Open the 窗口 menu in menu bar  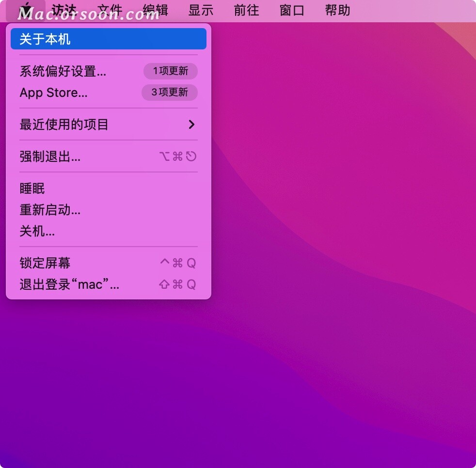click(x=292, y=10)
